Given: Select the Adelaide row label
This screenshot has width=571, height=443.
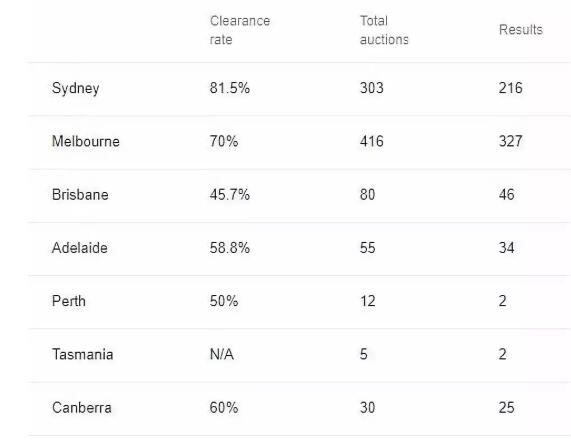Looking at the screenshot, I should pos(80,248).
